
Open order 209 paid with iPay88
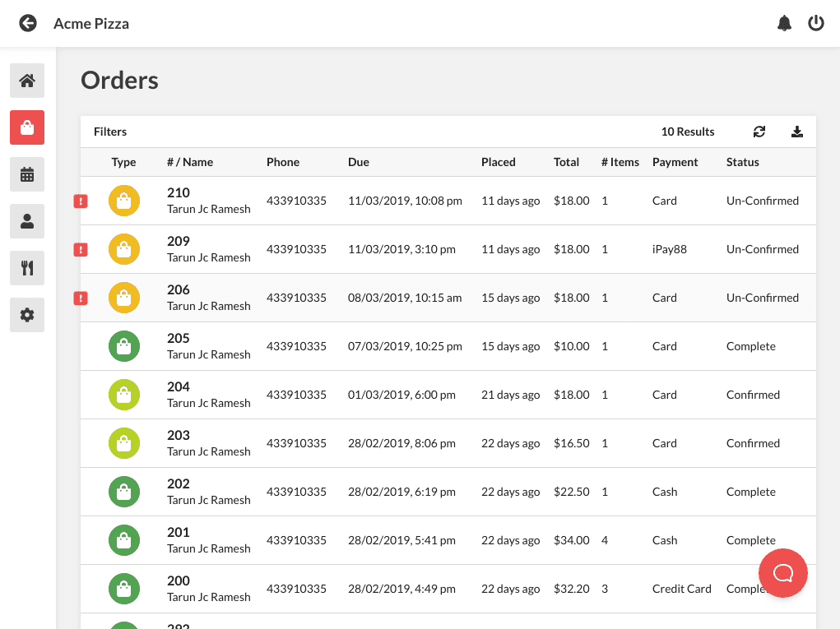click(x=448, y=249)
